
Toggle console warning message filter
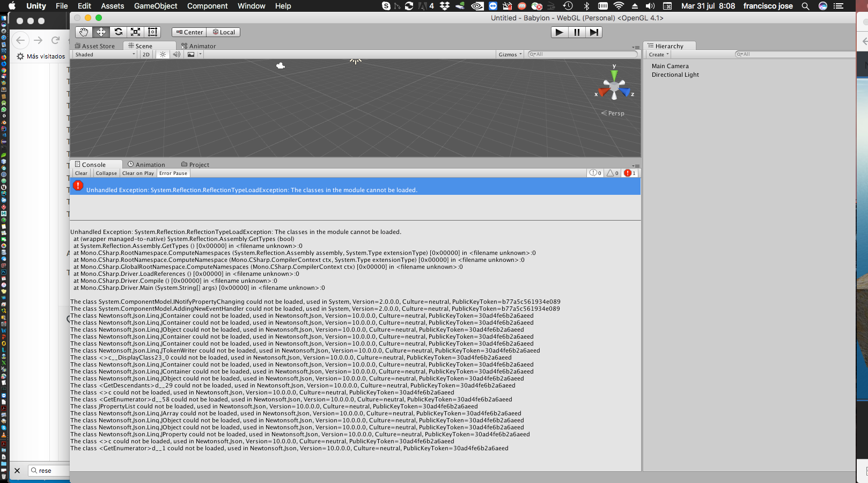click(613, 173)
